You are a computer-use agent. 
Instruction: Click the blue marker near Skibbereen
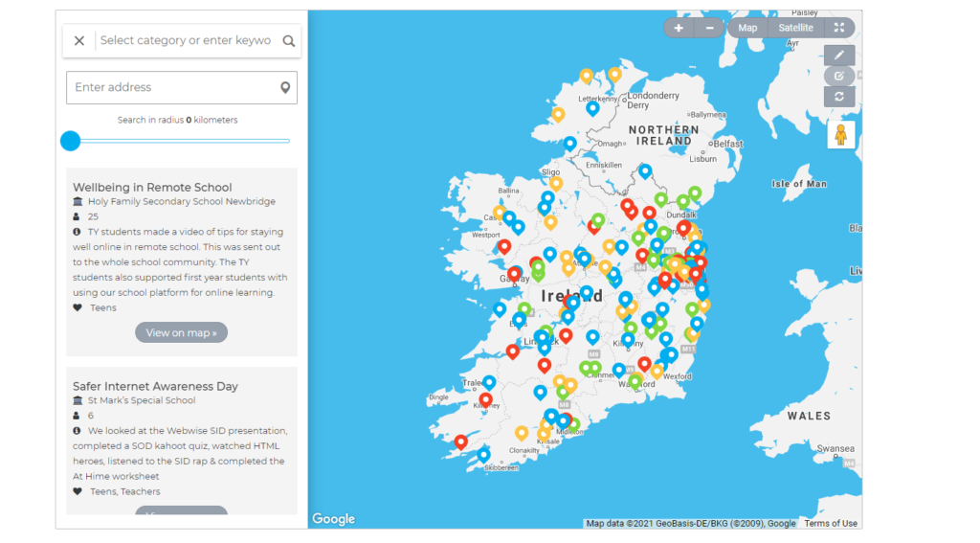tap(483, 455)
